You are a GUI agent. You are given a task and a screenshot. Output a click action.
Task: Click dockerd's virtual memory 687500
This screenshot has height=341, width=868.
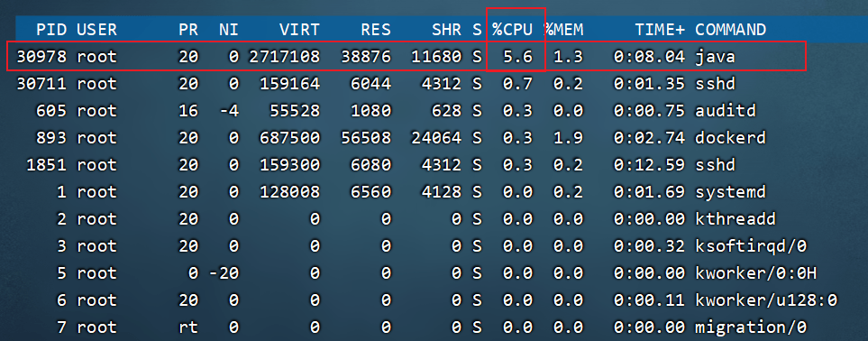pyautogui.click(x=289, y=137)
